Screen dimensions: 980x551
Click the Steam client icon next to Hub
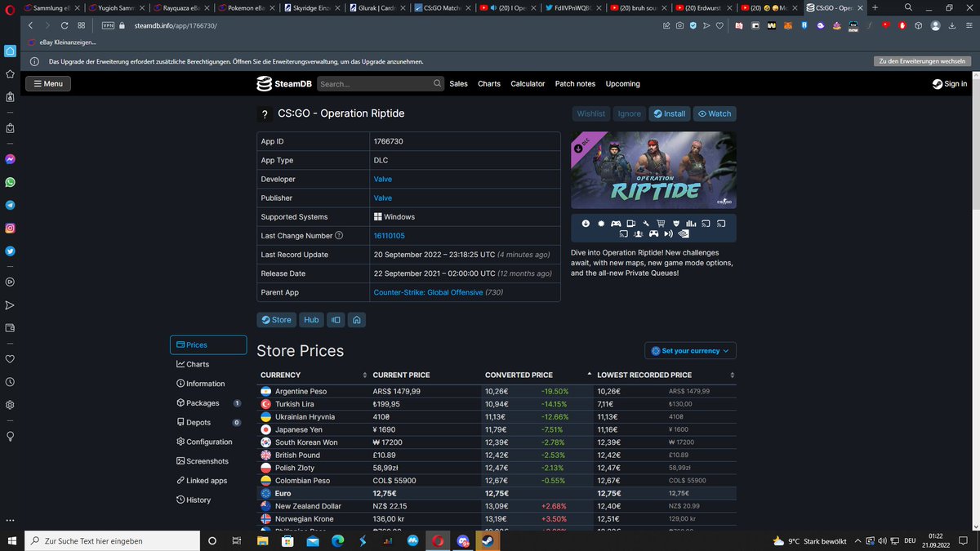(336, 320)
